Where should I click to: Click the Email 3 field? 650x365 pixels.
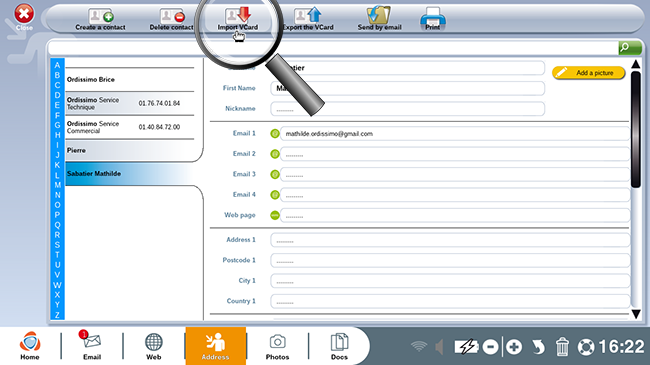(455, 174)
